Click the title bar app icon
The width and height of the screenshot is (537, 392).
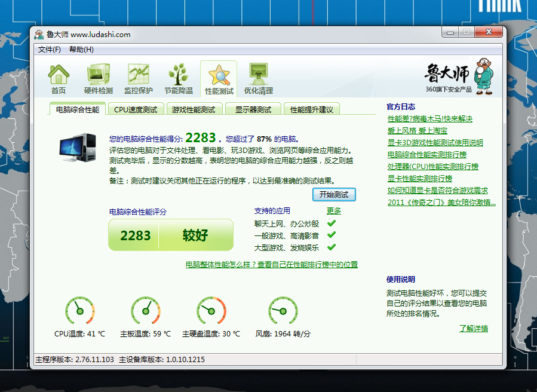pos(39,34)
